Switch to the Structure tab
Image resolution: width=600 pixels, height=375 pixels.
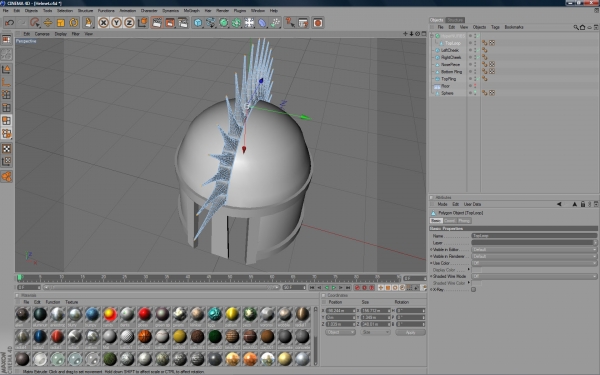click(455, 20)
